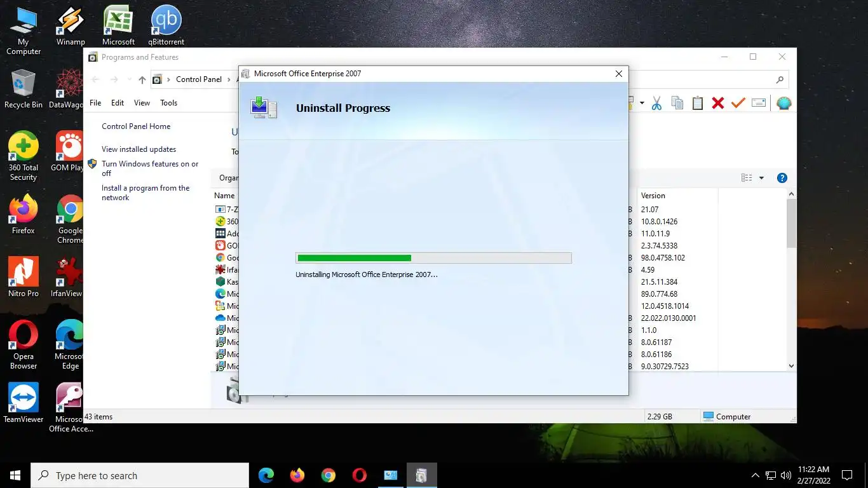Open the Recycle Bin desktop icon

24,89
